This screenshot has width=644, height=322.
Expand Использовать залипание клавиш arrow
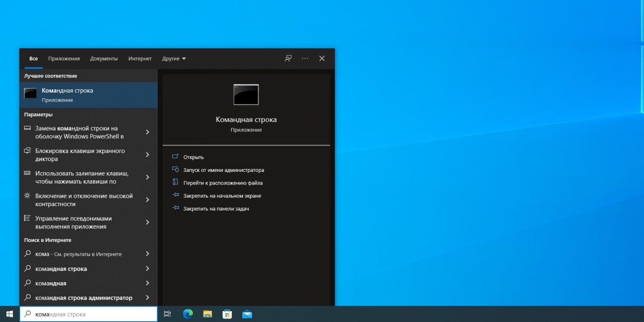pos(147,177)
